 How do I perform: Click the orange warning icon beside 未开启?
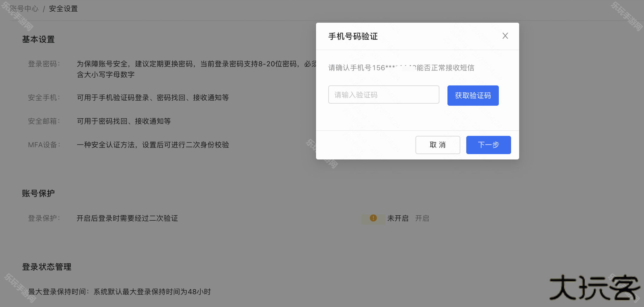tap(373, 218)
